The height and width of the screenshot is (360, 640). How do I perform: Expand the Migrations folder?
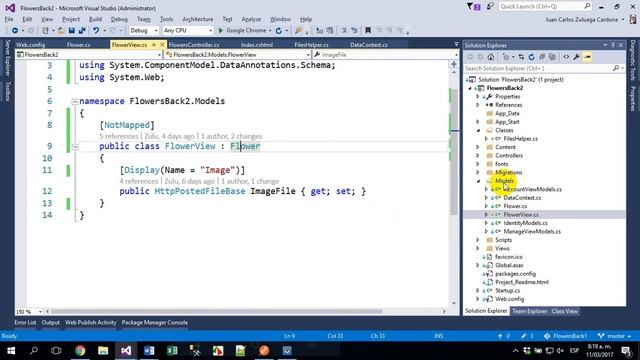[x=478, y=172]
